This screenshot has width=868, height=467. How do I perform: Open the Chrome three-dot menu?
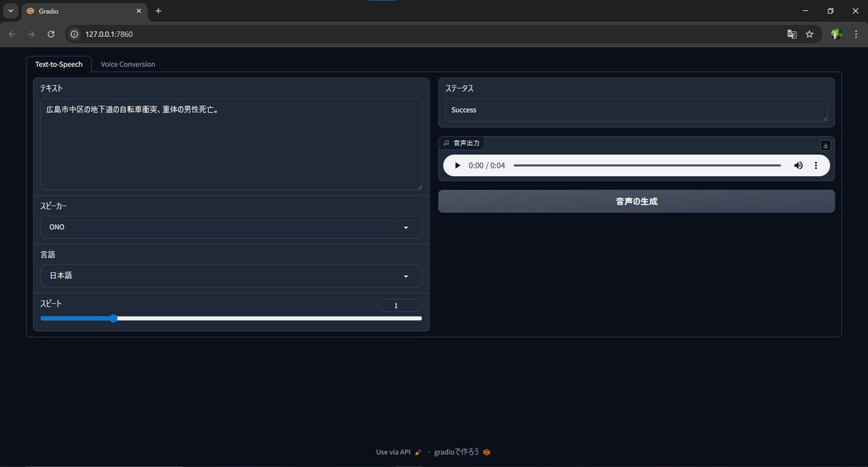(856, 34)
